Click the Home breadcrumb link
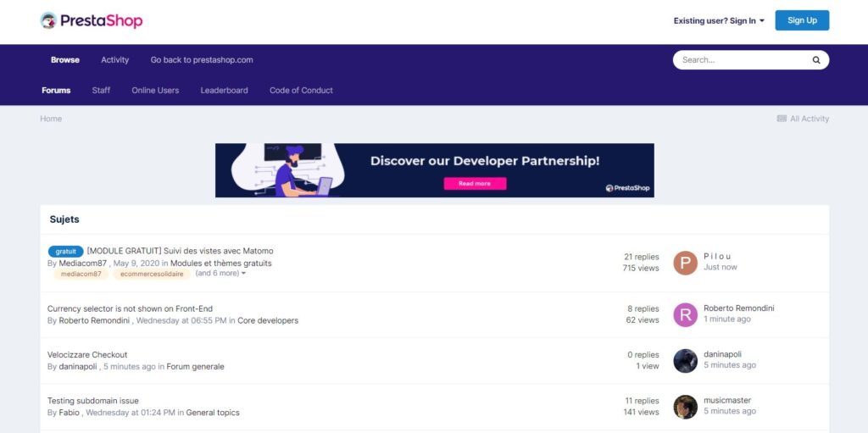868x433 pixels. click(51, 119)
